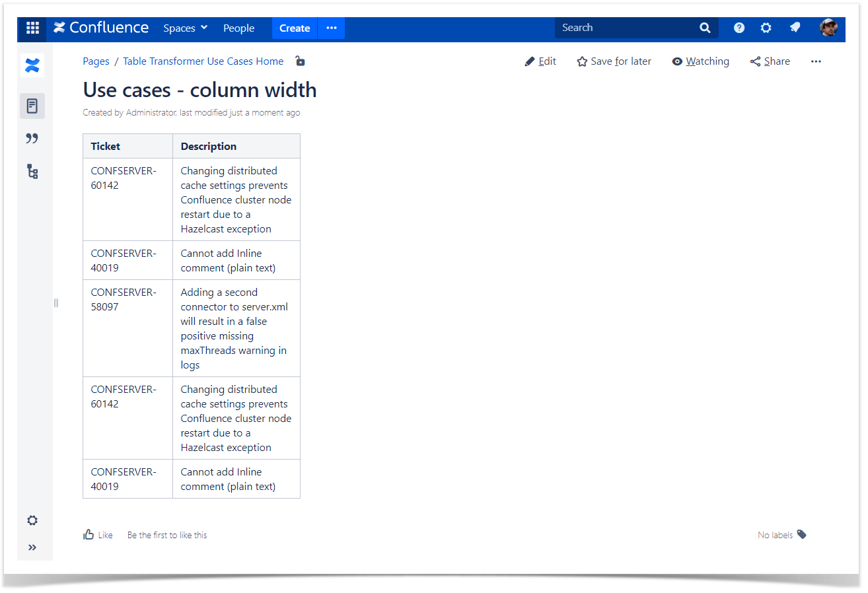Click the blue Create button
The image size is (868, 593).
coord(295,28)
